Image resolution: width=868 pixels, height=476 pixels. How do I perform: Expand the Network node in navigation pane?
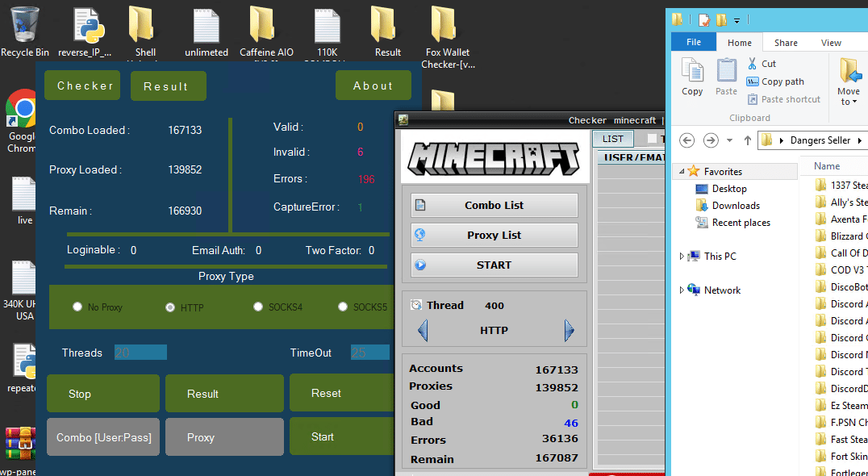[681, 290]
